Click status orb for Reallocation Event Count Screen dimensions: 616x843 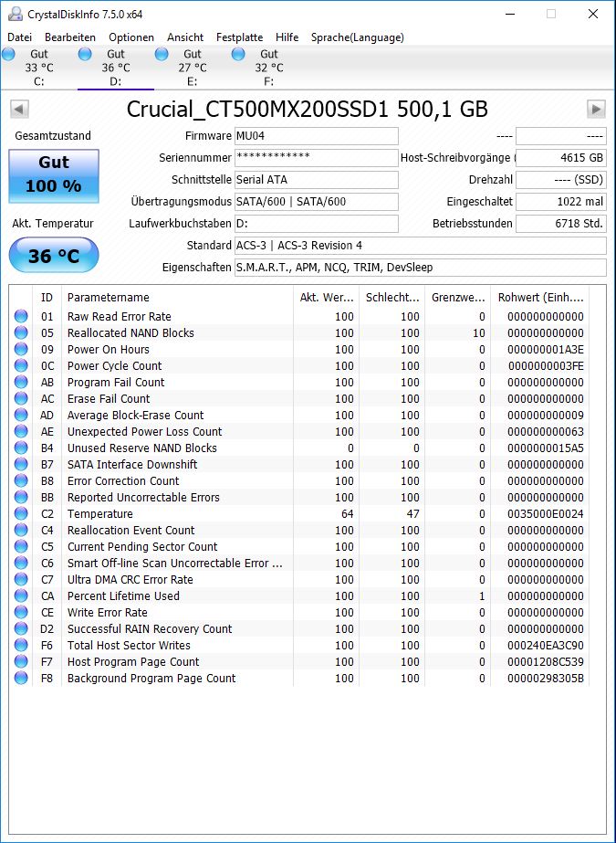pyautogui.click(x=21, y=530)
